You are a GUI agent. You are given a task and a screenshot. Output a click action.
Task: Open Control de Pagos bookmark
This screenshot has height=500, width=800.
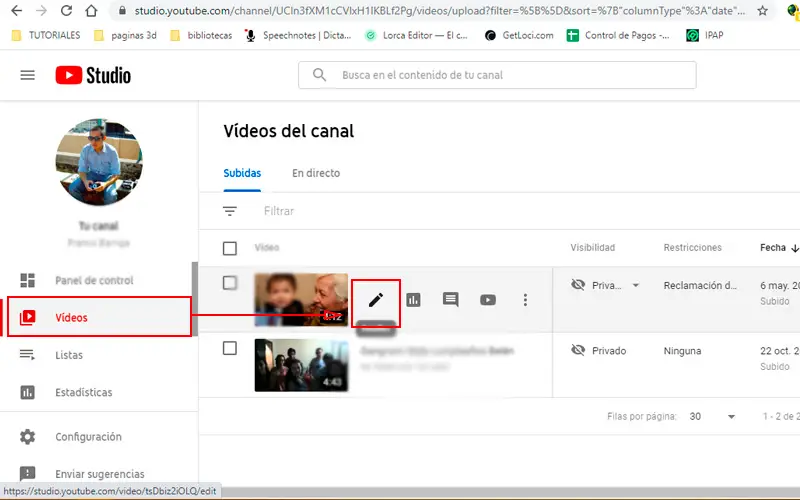coord(618,35)
